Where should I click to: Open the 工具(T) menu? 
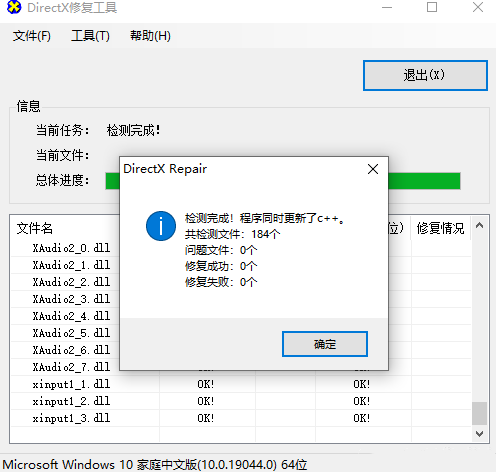90,36
